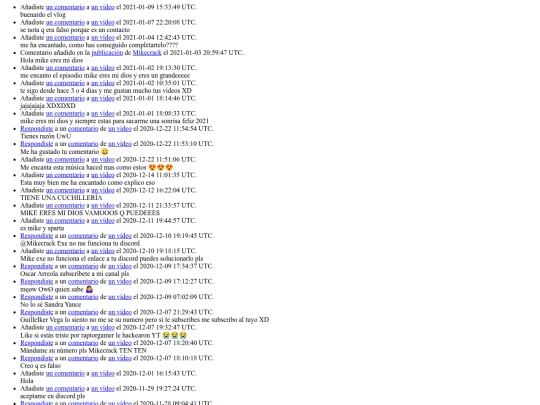The height and width of the screenshot is (405, 540).
Task: Open 'un vídeo' link dated 2020-12-10 19:18:15
Action: point(103,251)
